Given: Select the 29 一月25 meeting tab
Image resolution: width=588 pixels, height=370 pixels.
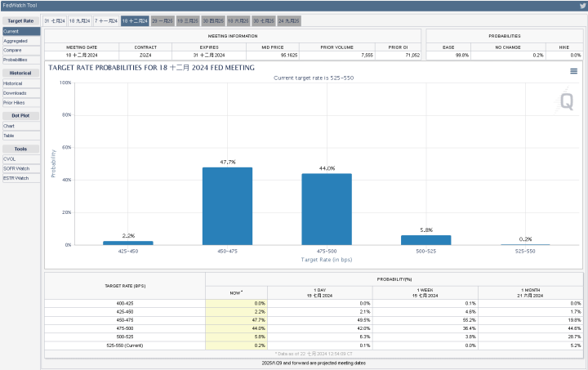Looking at the screenshot, I should click(163, 21).
